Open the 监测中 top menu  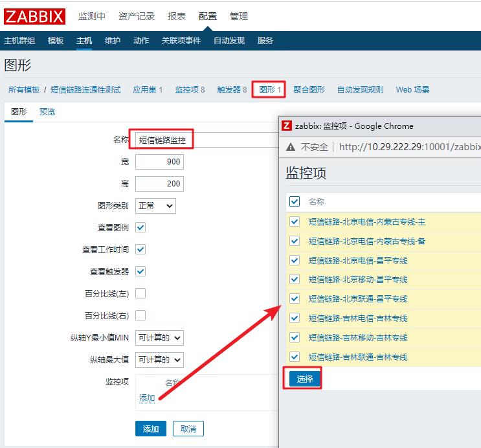pyautogui.click(x=91, y=16)
